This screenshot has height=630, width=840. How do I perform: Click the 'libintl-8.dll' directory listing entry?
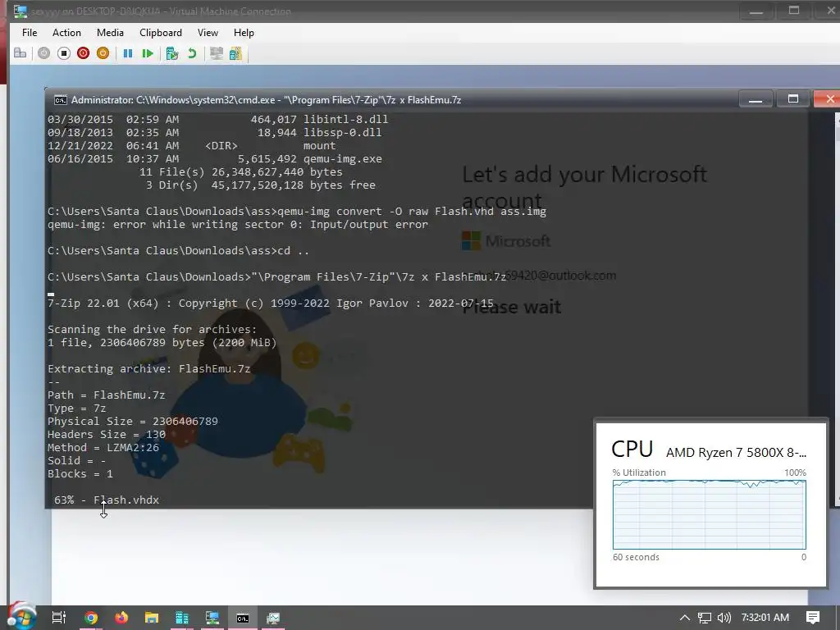[x=345, y=119]
